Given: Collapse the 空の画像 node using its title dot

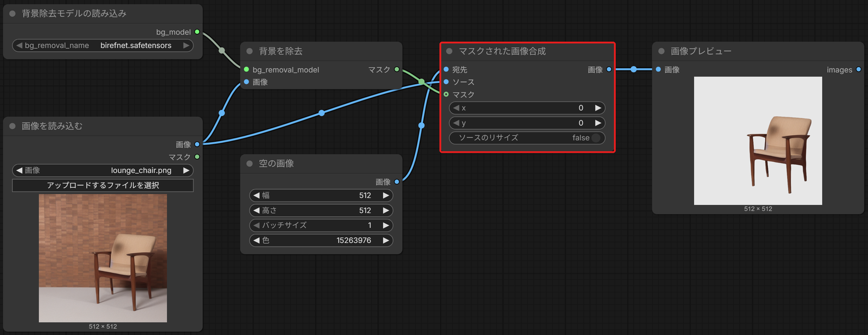Looking at the screenshot, I should (250, 163).
